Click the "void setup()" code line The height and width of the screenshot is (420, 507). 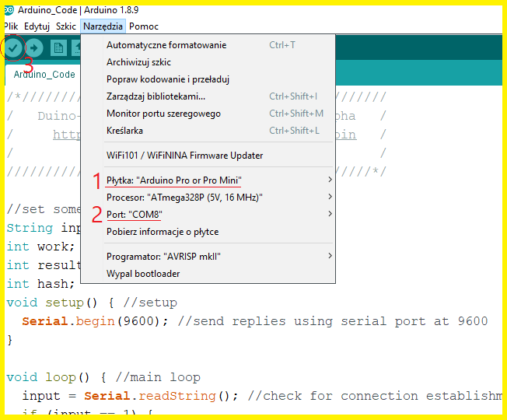[x=92, y=303]
